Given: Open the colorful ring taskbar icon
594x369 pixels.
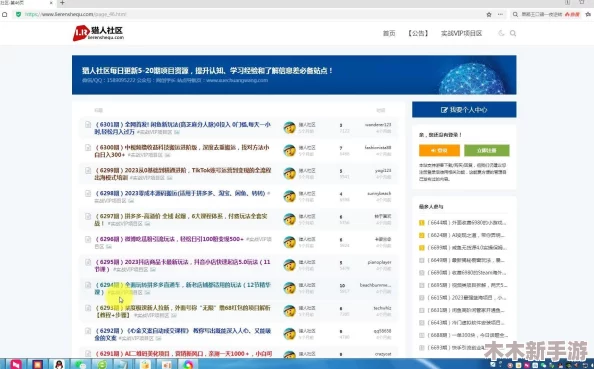Looking at the screenshot, I should (x=188, y=364).
